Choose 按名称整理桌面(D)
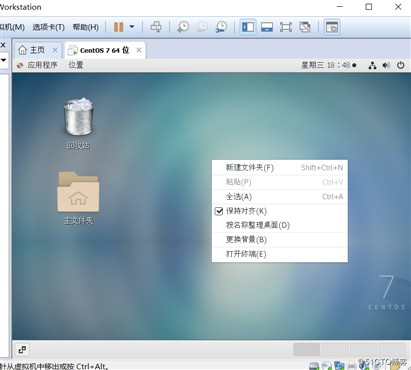411x370 pixels. point(280,225)
